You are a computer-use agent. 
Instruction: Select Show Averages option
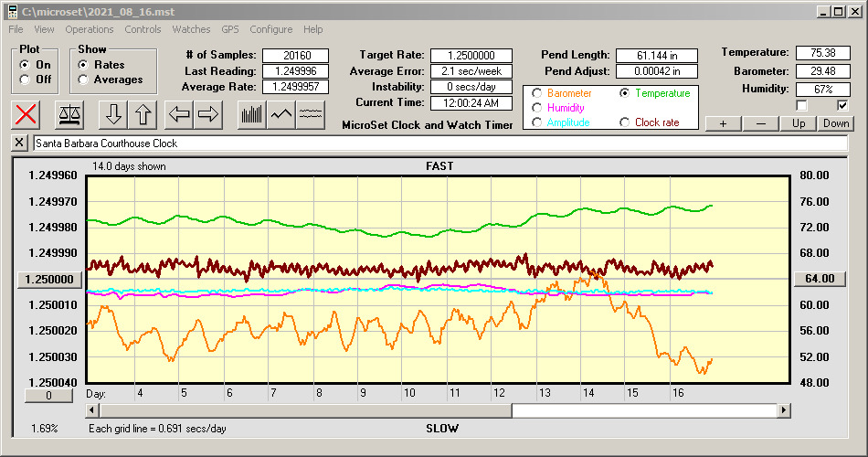(83, 80)
